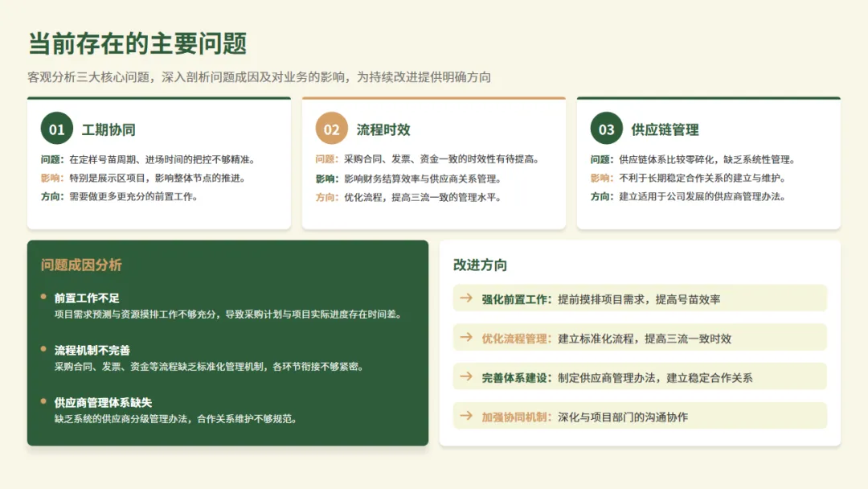This screenshot has width=868, height=489.
Task: Click arrow icon beside 优化流程管理
Action: point(466,337)
